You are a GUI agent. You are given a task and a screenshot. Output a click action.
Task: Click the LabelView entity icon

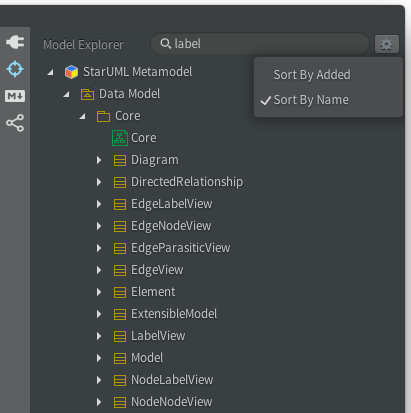[120, 336]
